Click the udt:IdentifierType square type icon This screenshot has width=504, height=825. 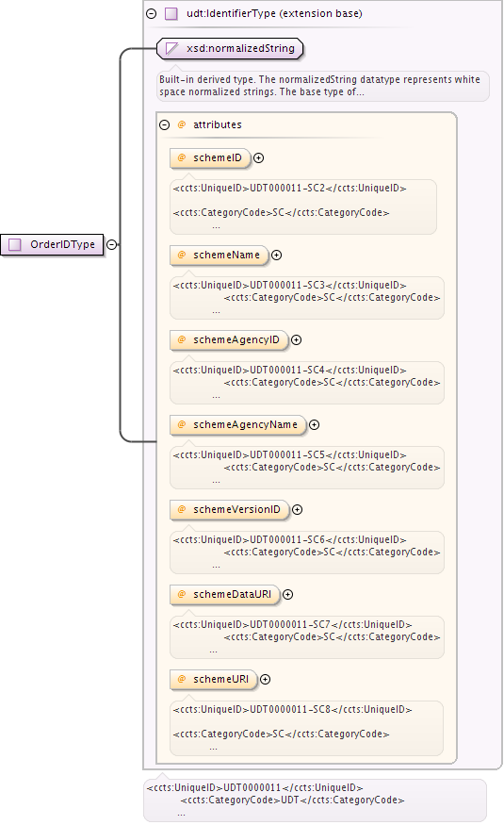coord(171,14)
